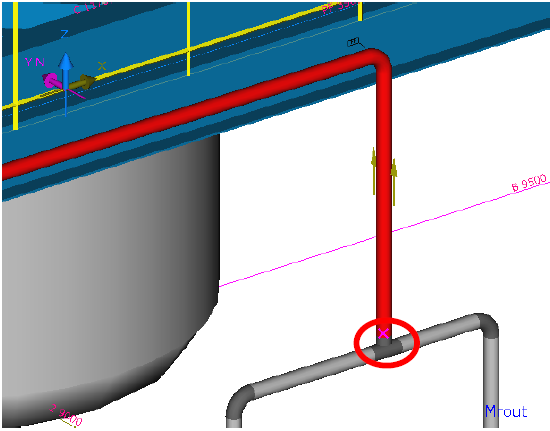Select the small black tag near red elbow
The height and width of the screenshot is (431, 550).
pos(354,42)
